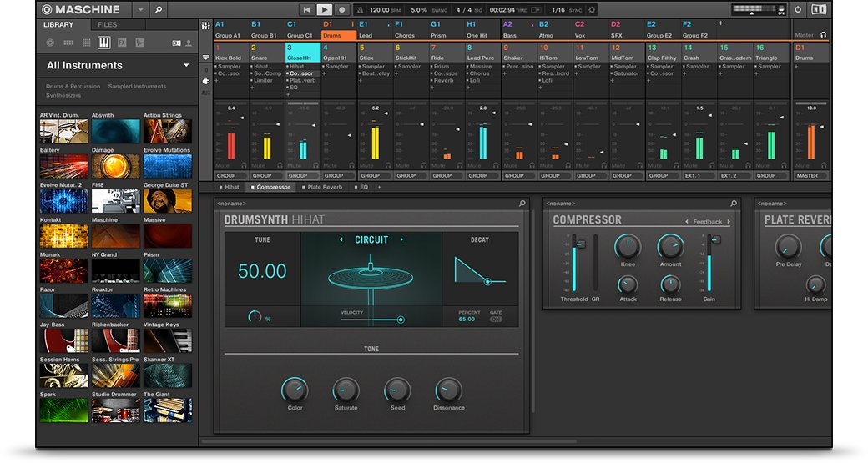Viewport: 868px width, 463px height.
Task: Click the Restart transport button
Action: click(x=307, y=10)
